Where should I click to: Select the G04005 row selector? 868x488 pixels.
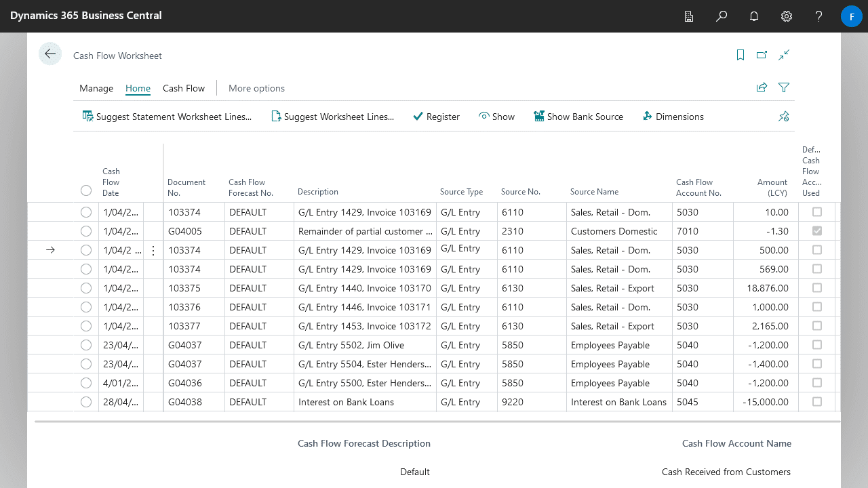click(x=85, y=231)
